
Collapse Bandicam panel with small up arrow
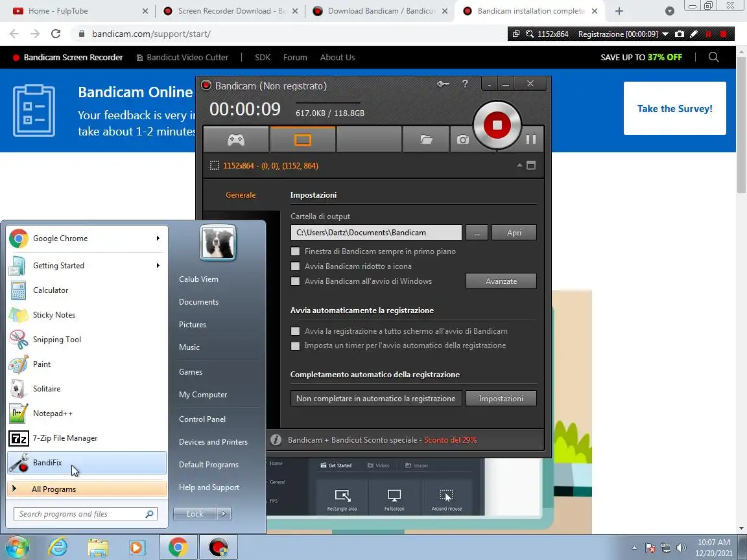tap(519, 165)
